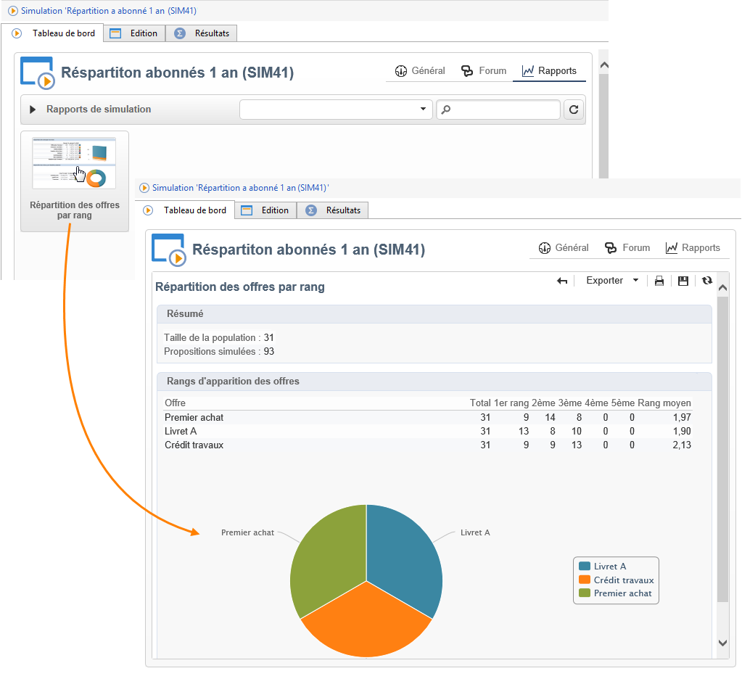This screenshot has width=742, height=700.
Task: Click the back arrow in report toolbar
Action: coord(561,281)
